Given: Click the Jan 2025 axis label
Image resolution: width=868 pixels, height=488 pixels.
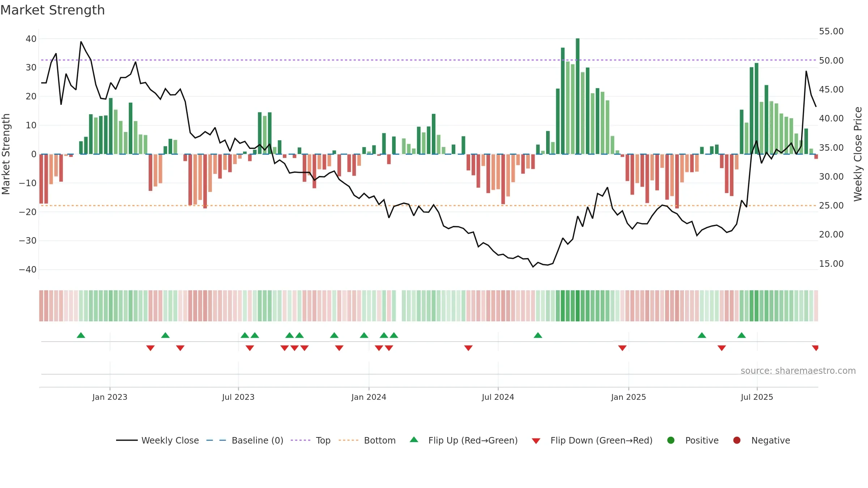Looking at the screenshot, I should pos(629,397).
